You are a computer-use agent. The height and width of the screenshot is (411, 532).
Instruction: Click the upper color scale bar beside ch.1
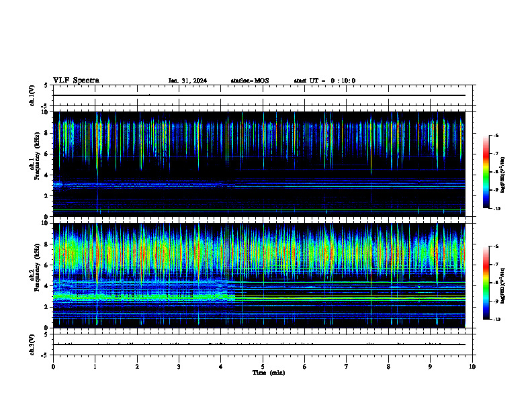[486, 172]
